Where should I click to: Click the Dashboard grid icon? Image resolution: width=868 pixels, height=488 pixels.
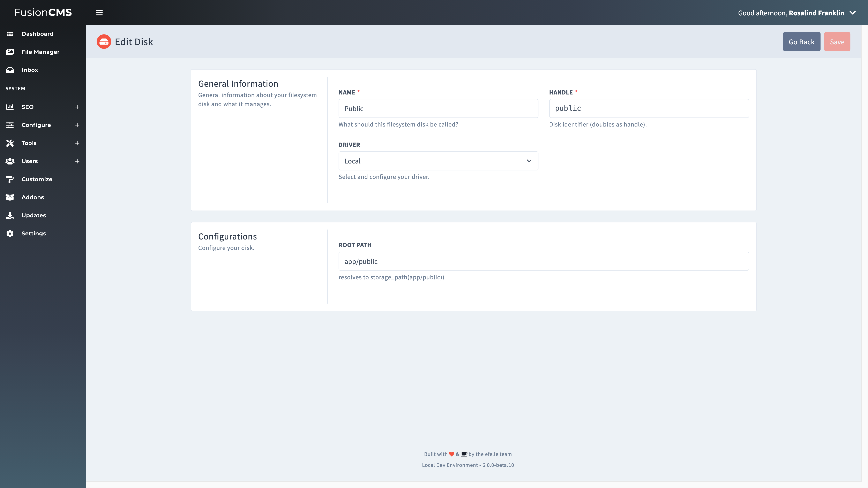click(10, 34)
